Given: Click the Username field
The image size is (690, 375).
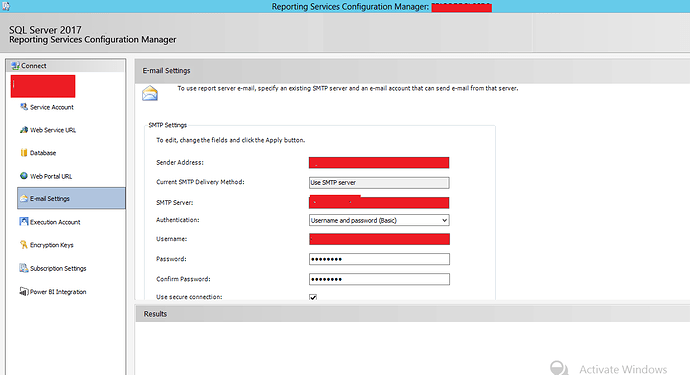Looking at the screenshot, I should tap(379, 239).
